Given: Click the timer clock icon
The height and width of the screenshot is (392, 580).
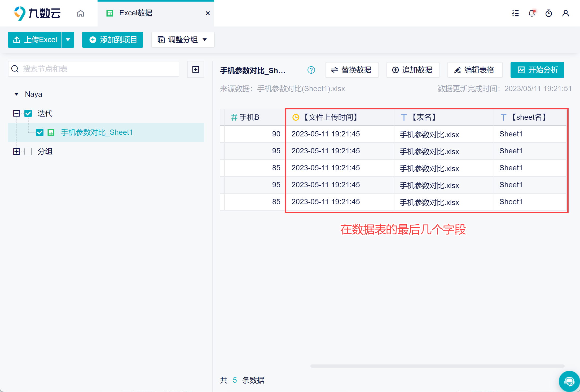Looking at the screenshot, I should [x=549, y=13].
